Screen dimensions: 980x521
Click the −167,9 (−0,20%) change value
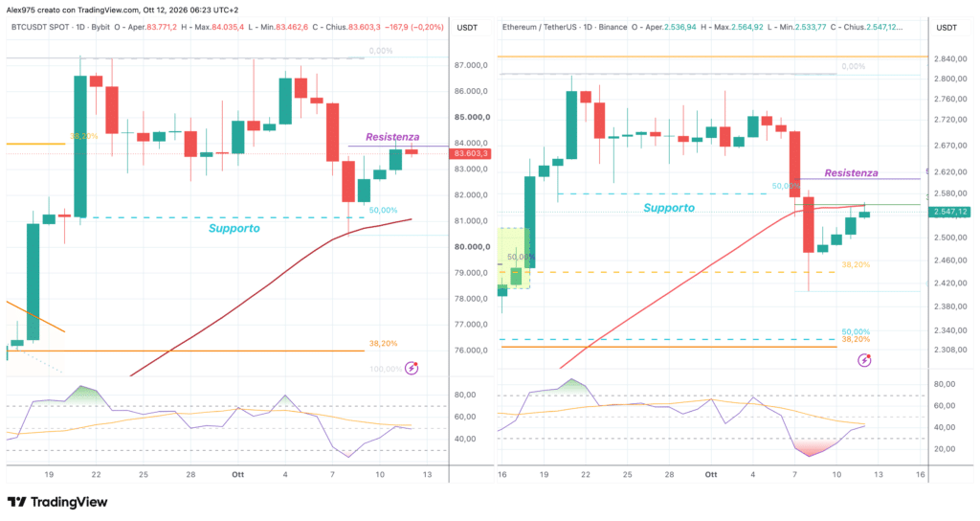[x=413, y=27]
